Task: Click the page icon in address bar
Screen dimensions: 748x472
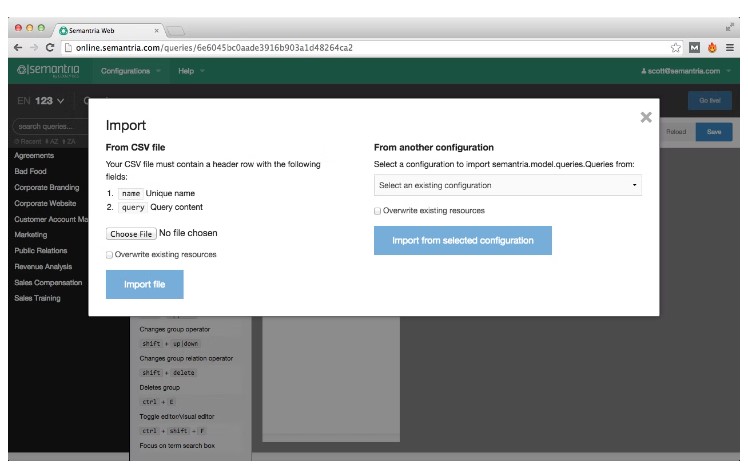Action: tap(68, 48)
